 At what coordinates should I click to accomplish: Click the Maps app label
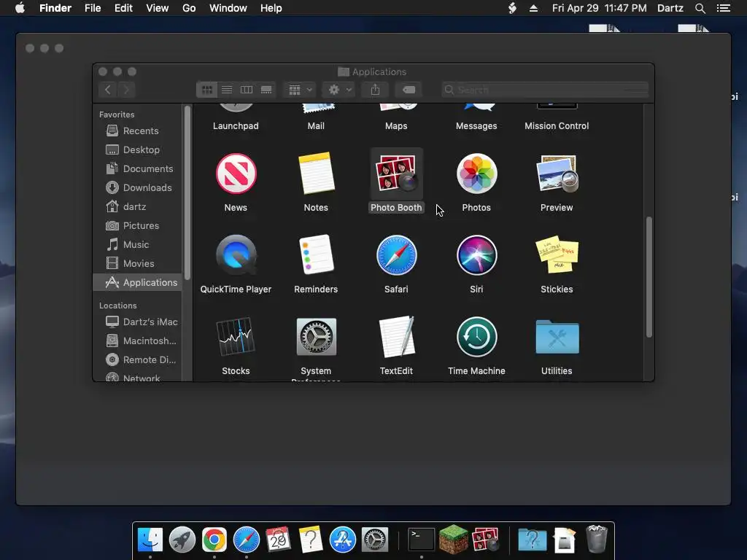point(396,126)
